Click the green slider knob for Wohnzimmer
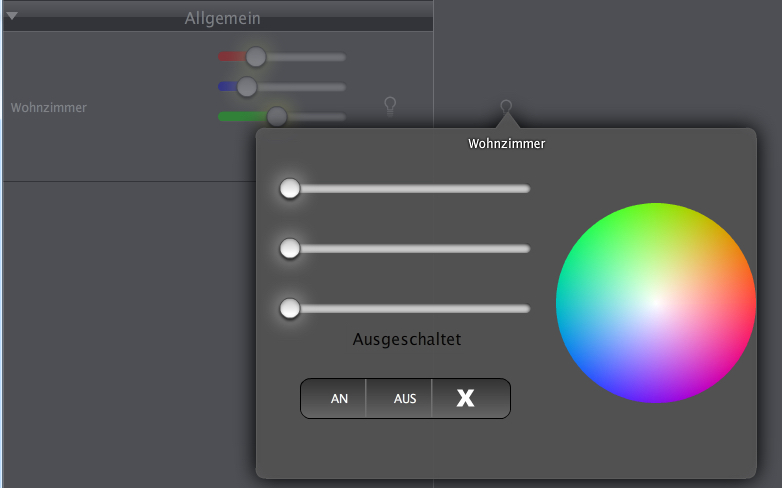This screenshot has width=782, height=488. pos(277,117)
